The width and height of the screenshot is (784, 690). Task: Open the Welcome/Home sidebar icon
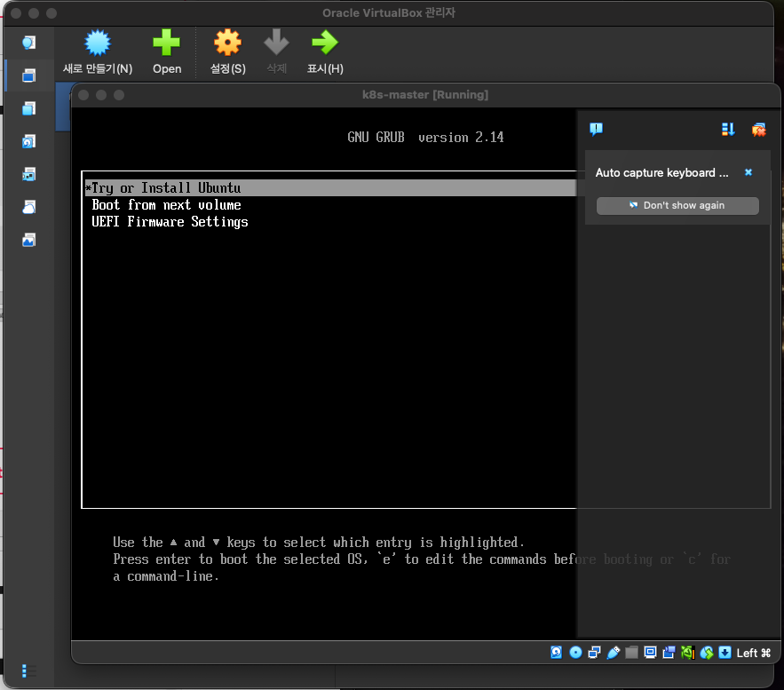(29, 43)
